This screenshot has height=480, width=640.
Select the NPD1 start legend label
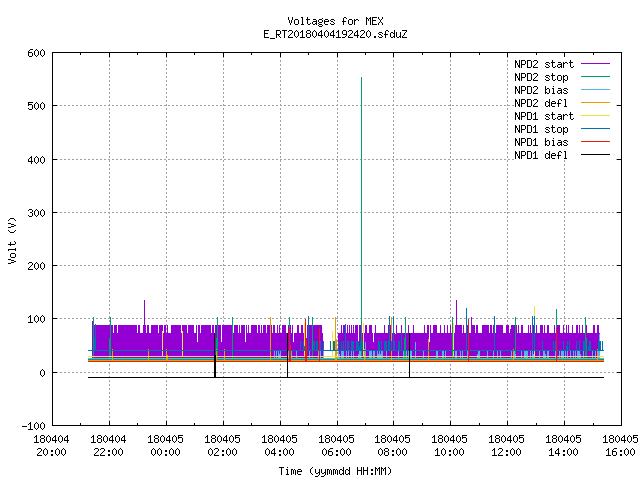(x=544, y=116)
